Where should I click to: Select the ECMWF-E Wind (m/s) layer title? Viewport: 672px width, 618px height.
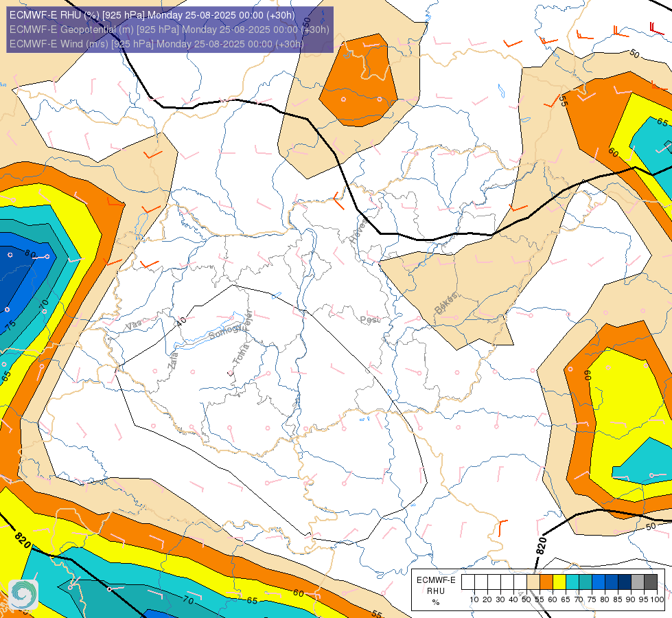(x=157, y=44)
